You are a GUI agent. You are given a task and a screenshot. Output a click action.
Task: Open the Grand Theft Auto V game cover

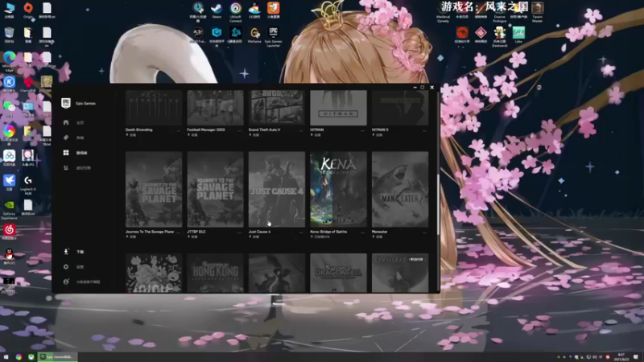coord(277,108)
